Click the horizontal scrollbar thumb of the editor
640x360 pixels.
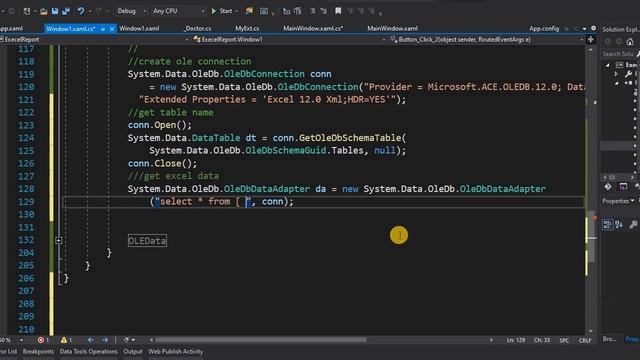(x=260, y=340)
